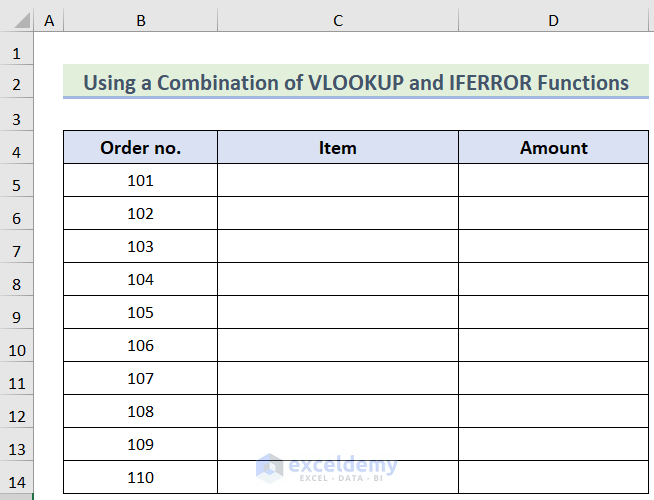The width and height of the screenshot is (654, 500).
Task: Select row 1 header
Action: 16,54
